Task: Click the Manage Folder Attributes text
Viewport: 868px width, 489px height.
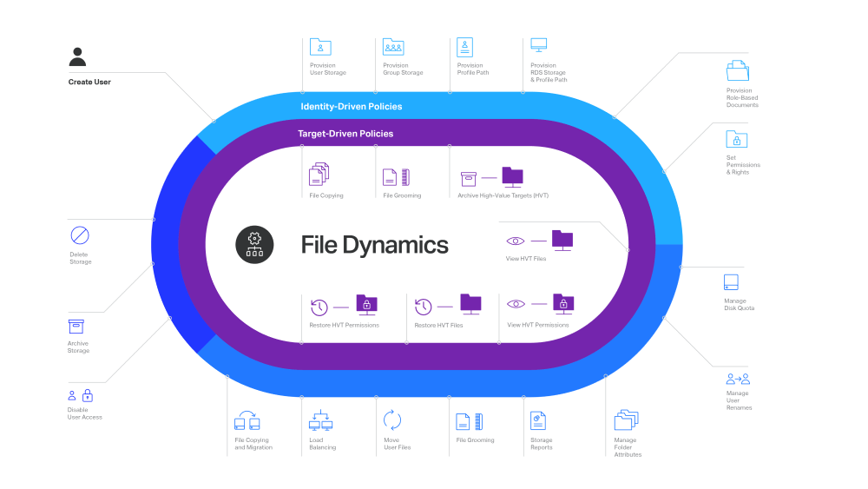Action: coord(628,447)
